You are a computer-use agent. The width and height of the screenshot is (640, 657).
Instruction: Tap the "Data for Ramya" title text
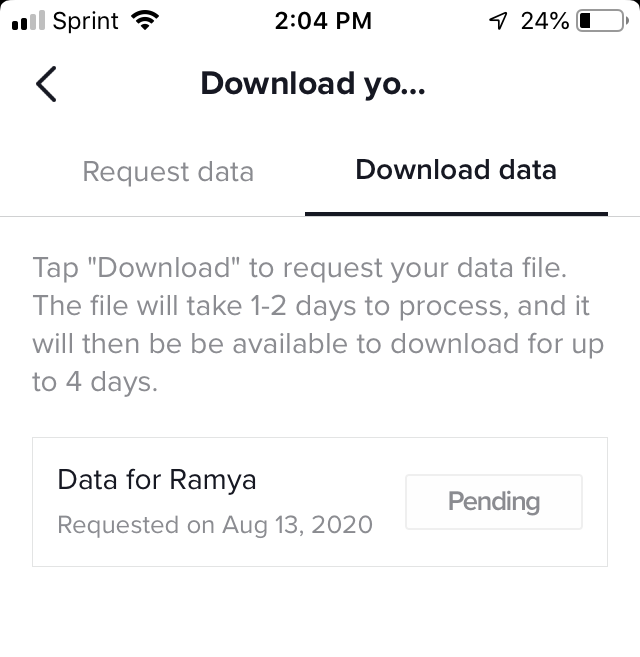click(x=157, y=480)
